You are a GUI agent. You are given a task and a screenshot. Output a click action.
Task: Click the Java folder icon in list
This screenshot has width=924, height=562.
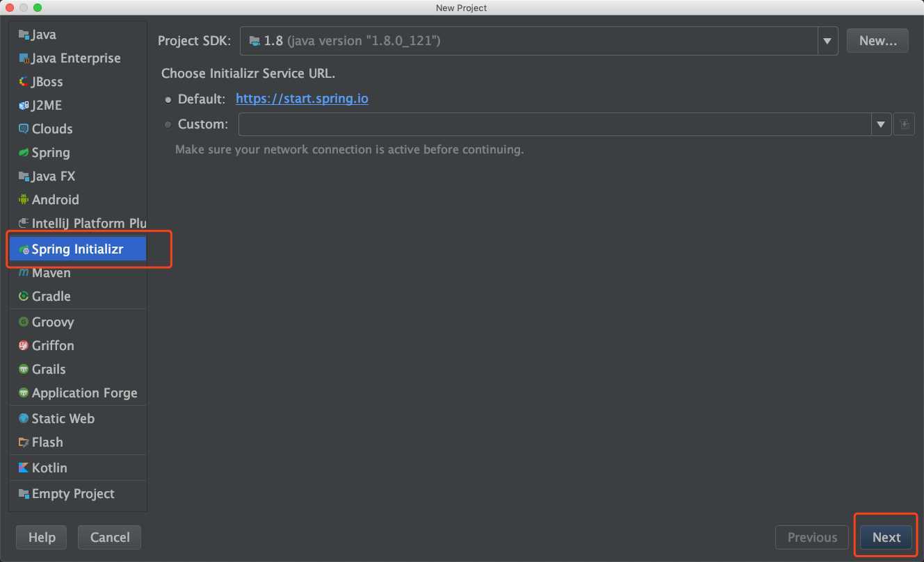click(x=24, y=35)
